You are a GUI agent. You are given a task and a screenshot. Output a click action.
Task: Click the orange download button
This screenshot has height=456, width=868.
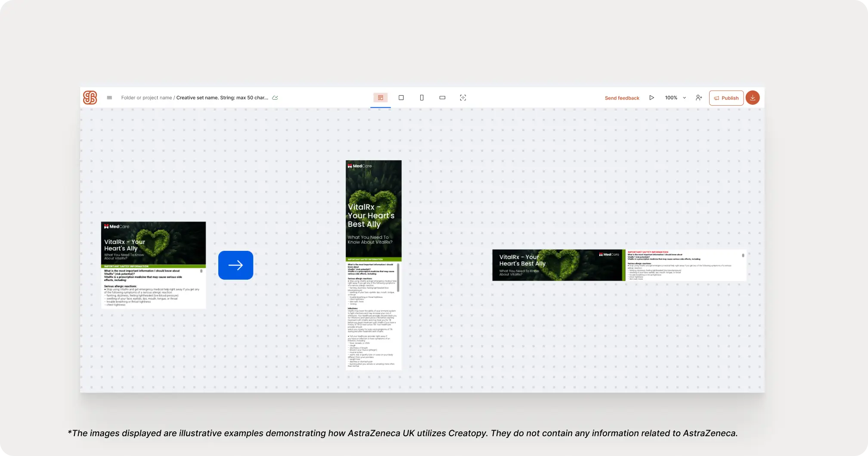[753, 98]
